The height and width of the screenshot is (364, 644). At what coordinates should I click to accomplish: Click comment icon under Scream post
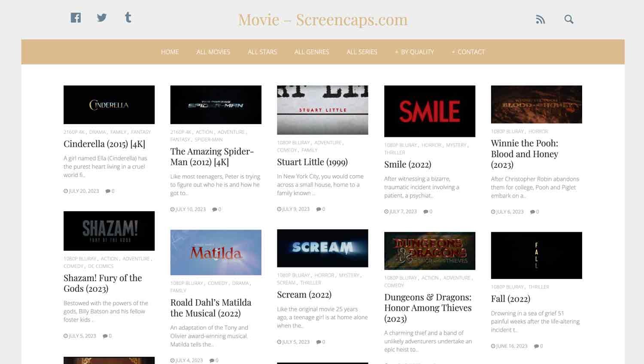click(319, 342)
